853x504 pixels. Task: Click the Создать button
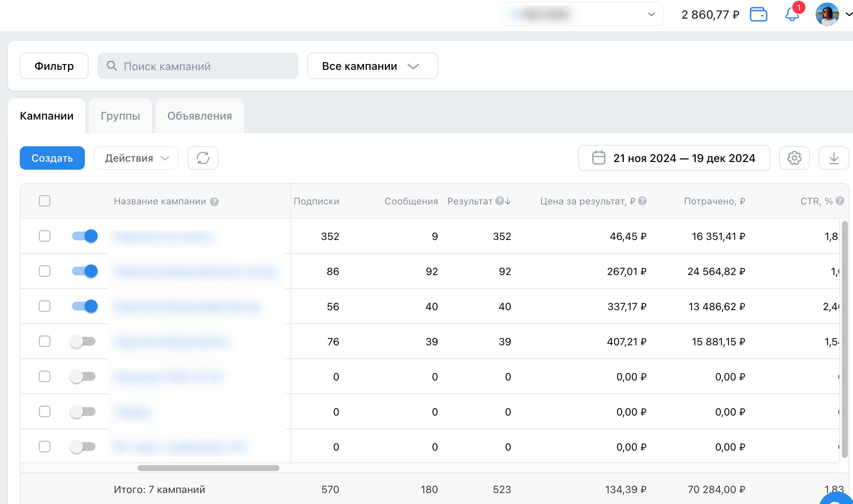coord(52,158)
